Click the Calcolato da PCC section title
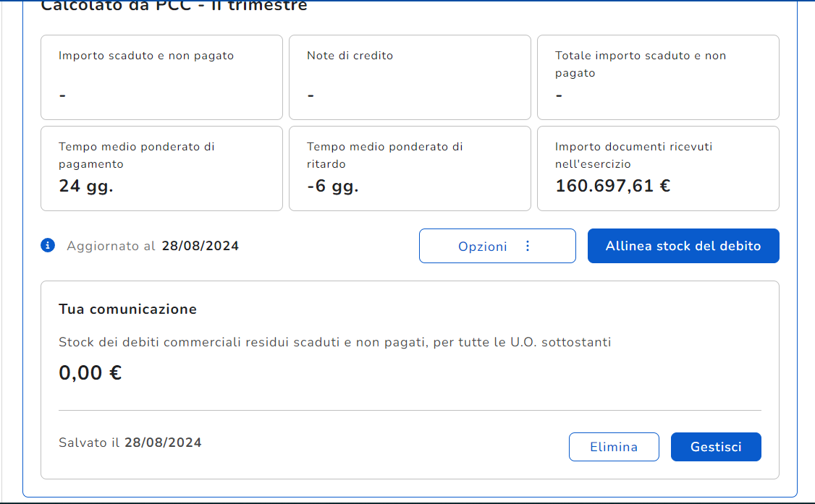Viewport: 815px width, 504px height. pos(174,6)
